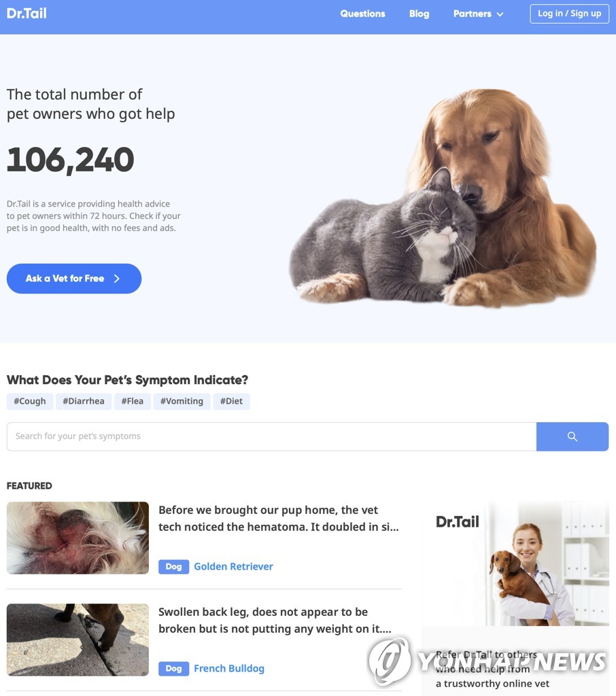Image resolution: width=616 pixels, height=696 pixels.
Task: Open the hematoma pup featured thumbnail
Action: (78, 538)
